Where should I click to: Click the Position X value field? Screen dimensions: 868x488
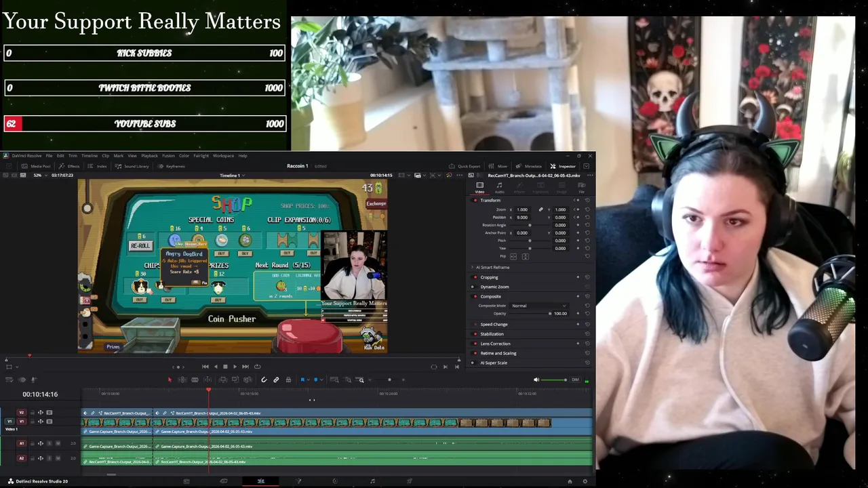524,217
